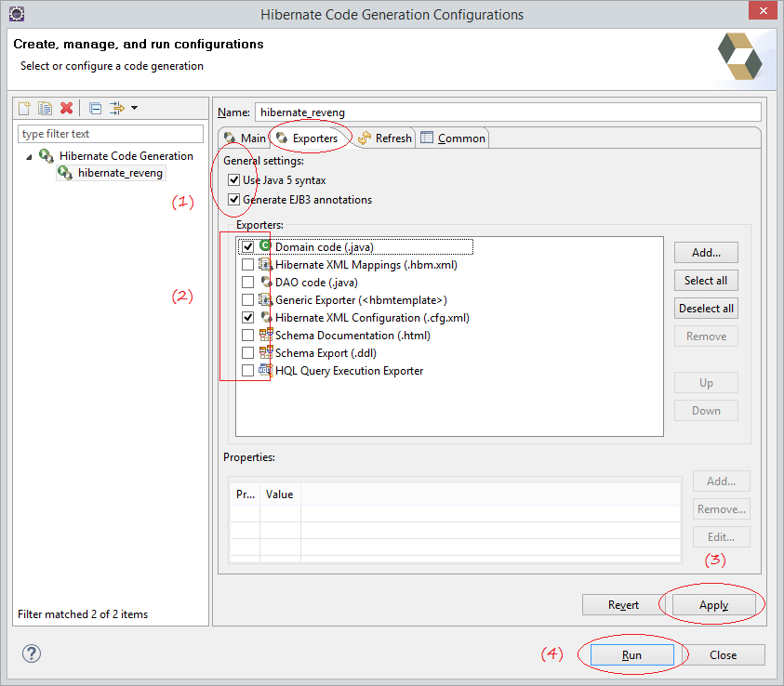Select the Exporters tab
The height and width of the screenshot is (686, 784).
tap(308, 138)
